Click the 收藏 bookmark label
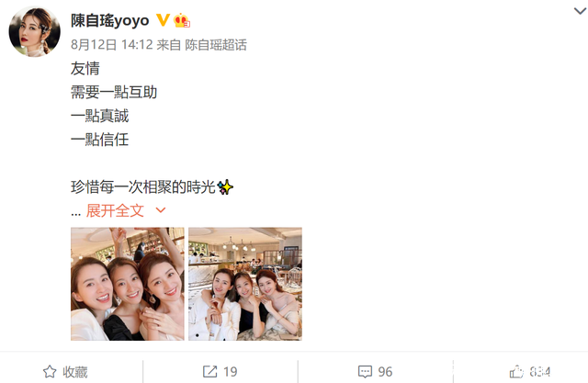 click(x=75, y=372)
